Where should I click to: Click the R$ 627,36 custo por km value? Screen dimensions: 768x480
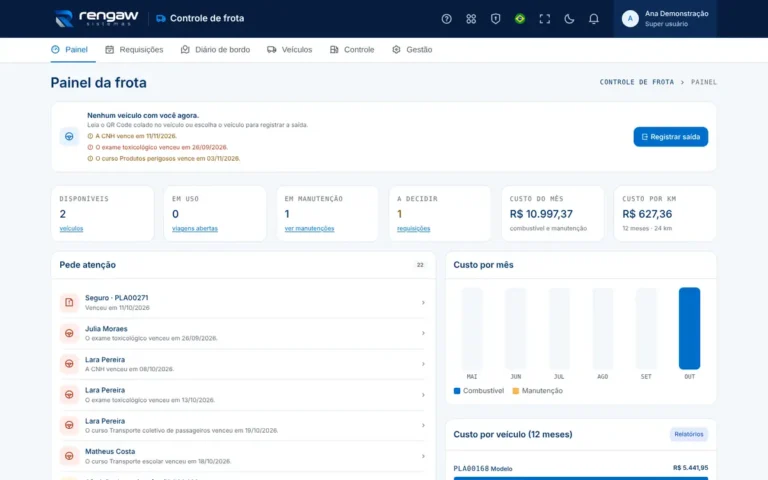click(647, 214)
